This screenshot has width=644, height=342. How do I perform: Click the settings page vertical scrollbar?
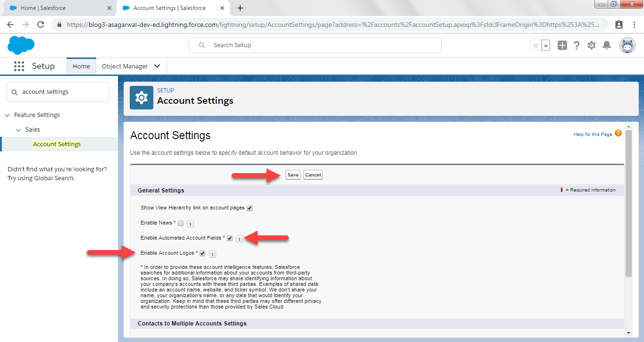pyautogui.click(x=628, y=203)
